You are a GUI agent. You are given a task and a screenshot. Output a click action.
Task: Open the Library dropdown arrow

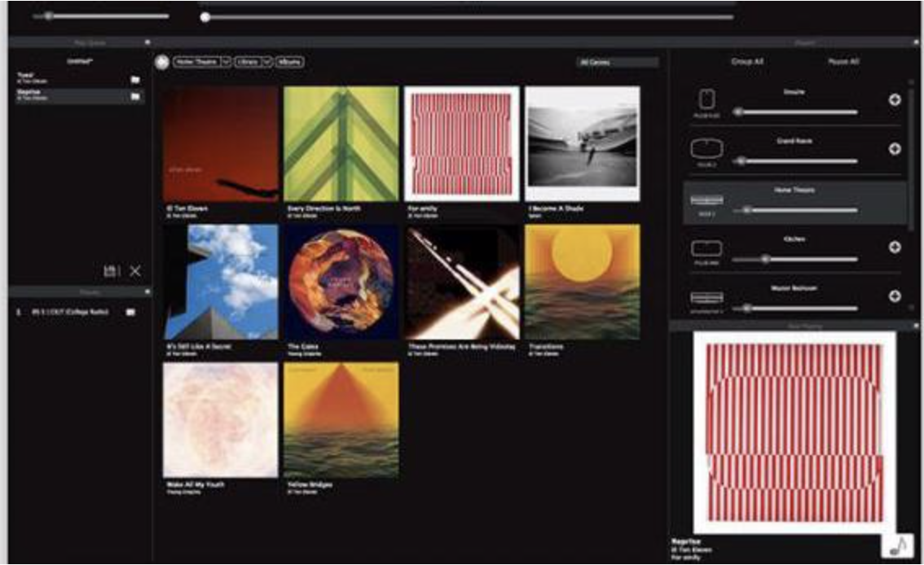pos(265,62)
